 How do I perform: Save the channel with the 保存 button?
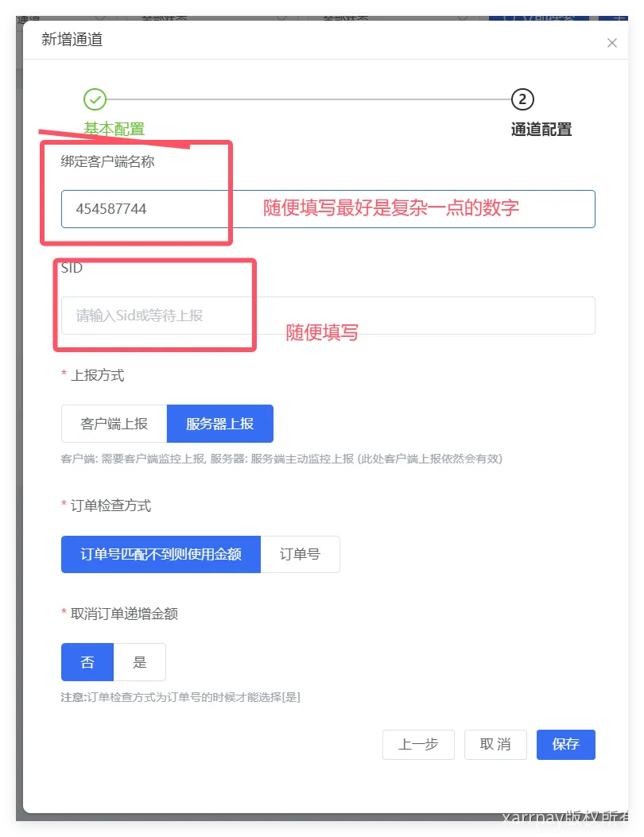[566, 744]
